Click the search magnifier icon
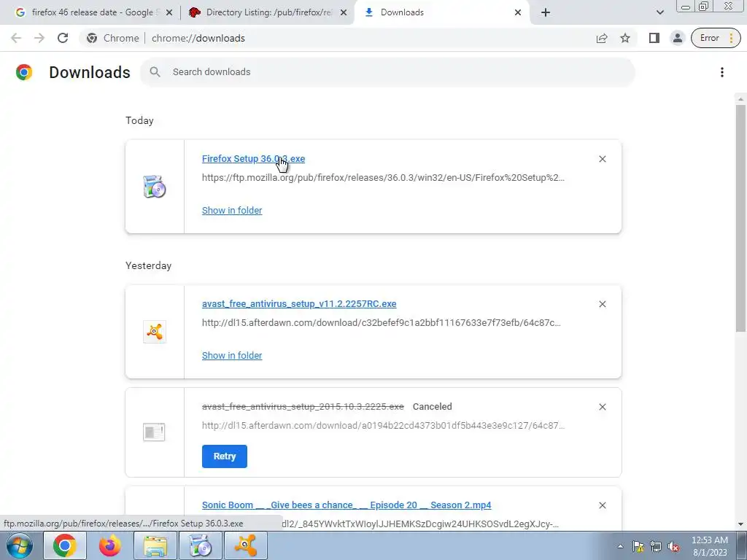Image resolution: width=747 pixels, height=560 pixels. tap(155, 72)
